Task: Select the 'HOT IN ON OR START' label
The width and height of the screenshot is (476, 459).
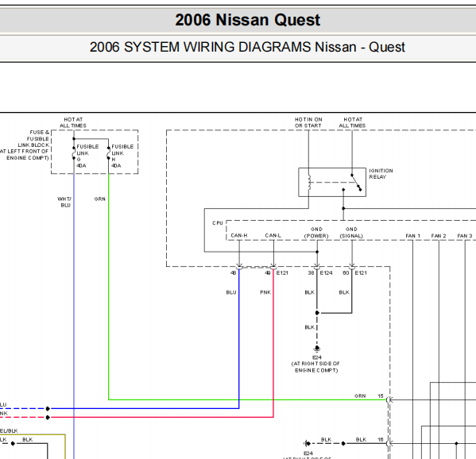Action: tap(308, 122)
